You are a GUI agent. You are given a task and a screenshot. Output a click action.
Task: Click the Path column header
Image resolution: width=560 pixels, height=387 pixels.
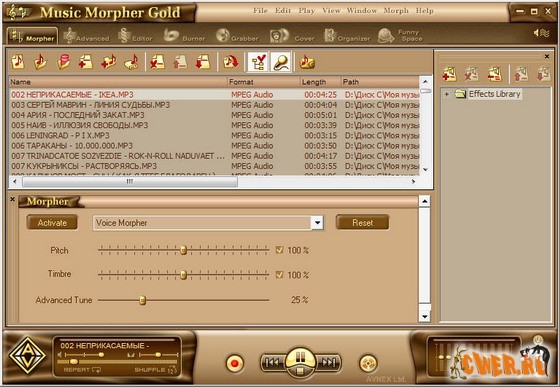380,82
